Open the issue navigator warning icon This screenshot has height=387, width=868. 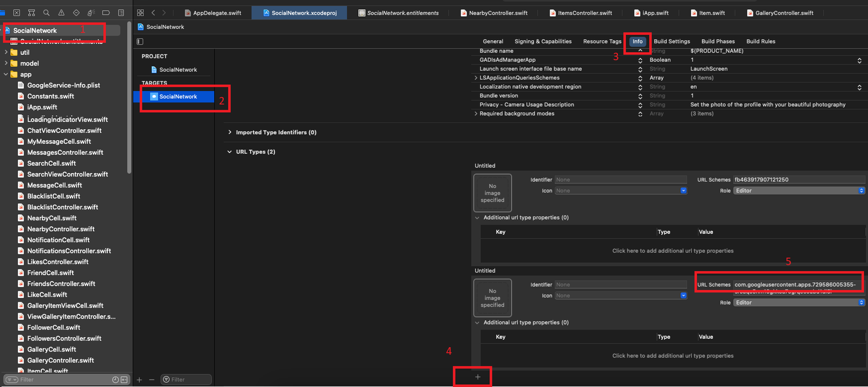tap(61, 12)
